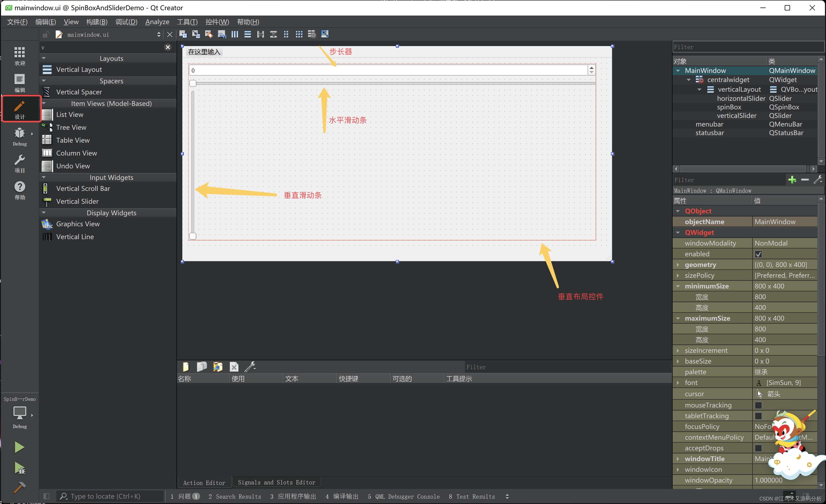Click the green Run button

tap(19, 447)
